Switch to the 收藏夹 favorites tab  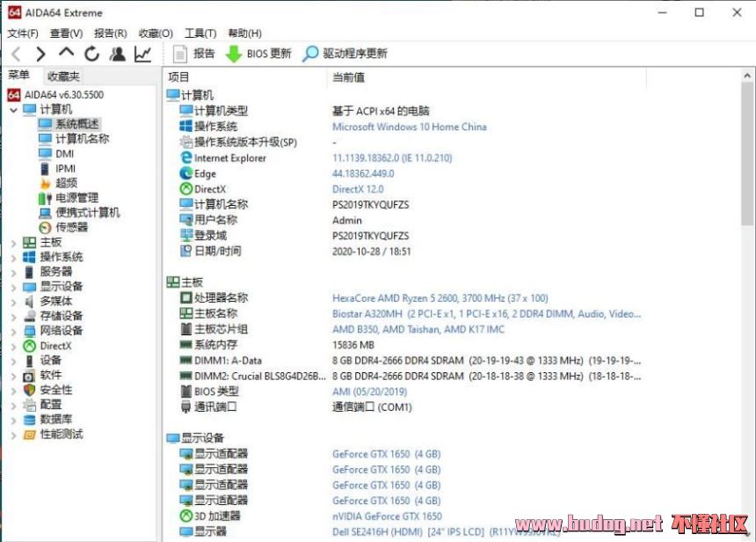click(x=63, y=77)
